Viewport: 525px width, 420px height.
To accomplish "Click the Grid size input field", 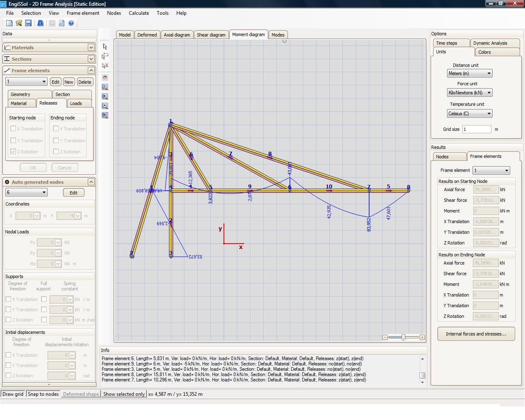I will (476, 129).
